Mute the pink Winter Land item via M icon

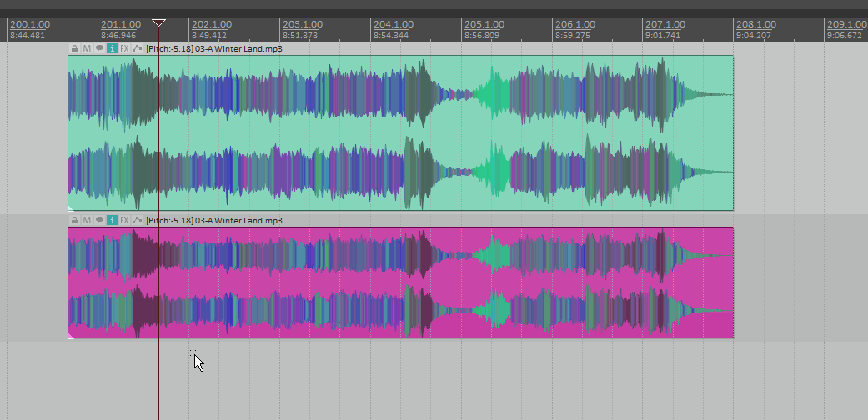(87, 220)
